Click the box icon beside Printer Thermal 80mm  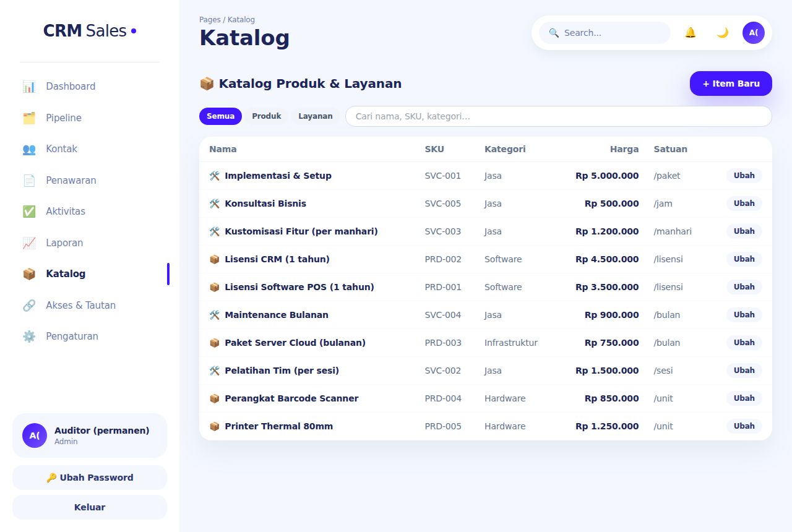click(215, 426)
